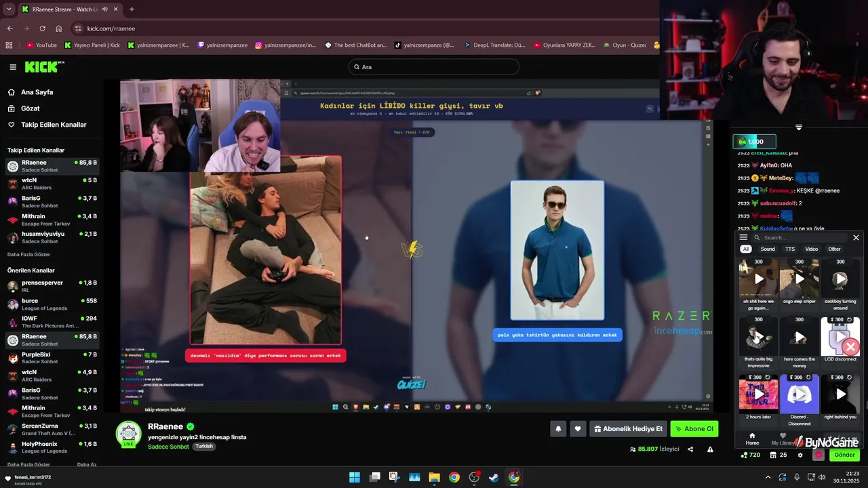Open Windows Start menu on taskbar
The image size is (868, 488).
tap(355, 477)
